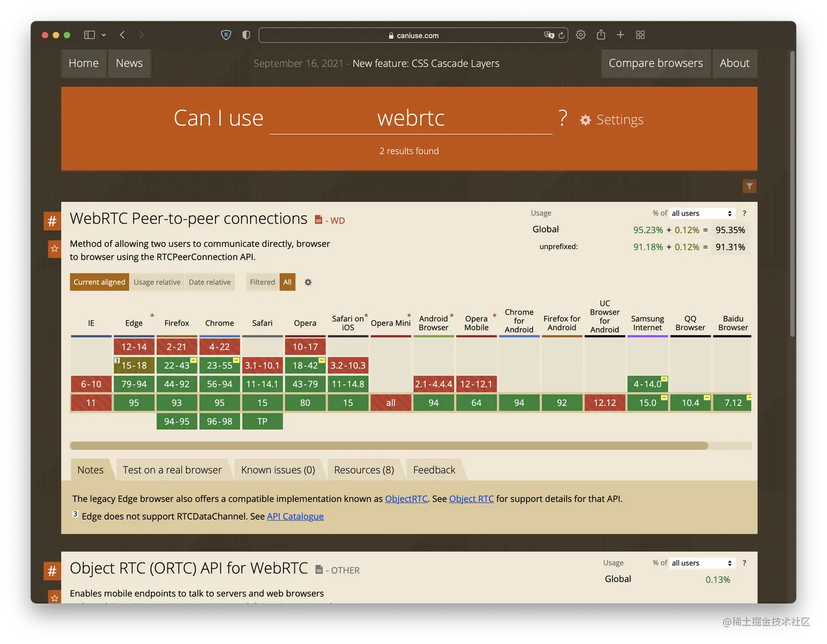This screenshot has width=827, height=644.
Task: Click the filter funnel icon
Action: tap(749, 186)
